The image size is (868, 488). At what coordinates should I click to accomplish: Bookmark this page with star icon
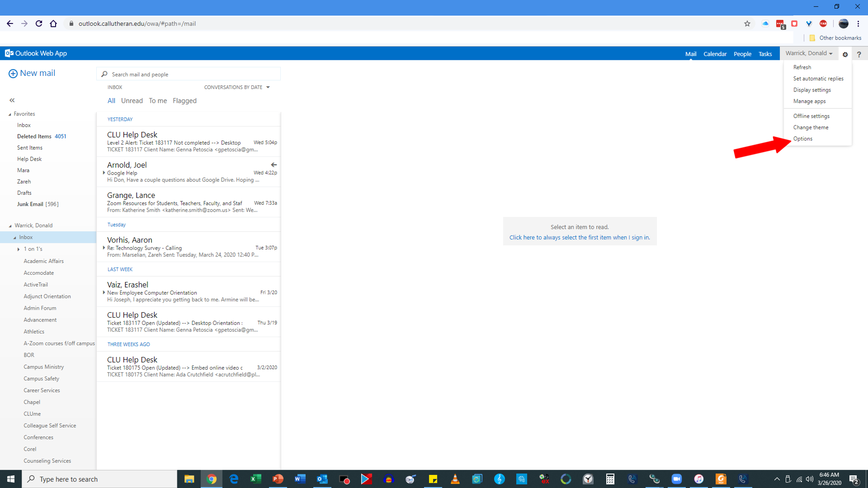747,24
